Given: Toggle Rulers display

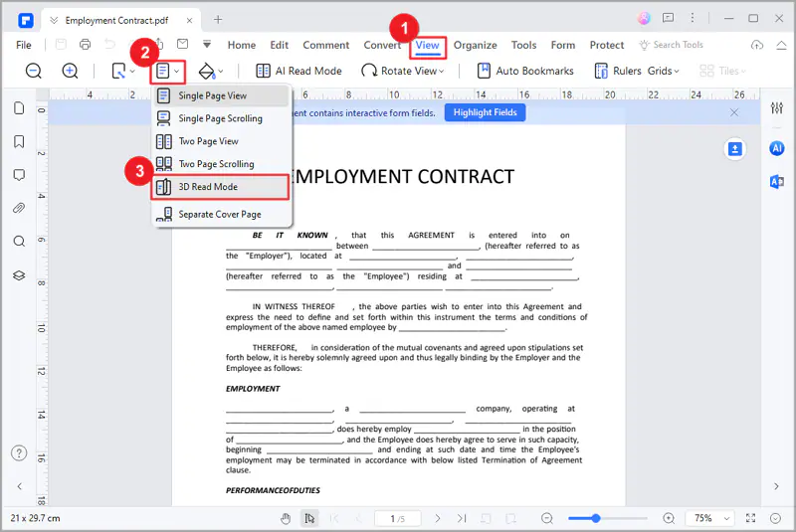Looking at the screenshot, I should pos(618,71).
